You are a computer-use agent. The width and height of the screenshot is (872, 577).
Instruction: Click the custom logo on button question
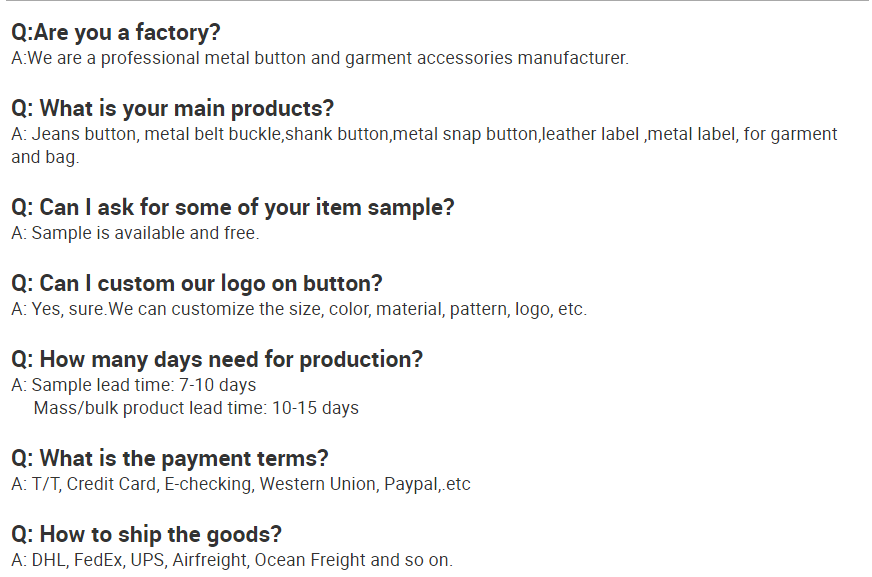point(196,284)
